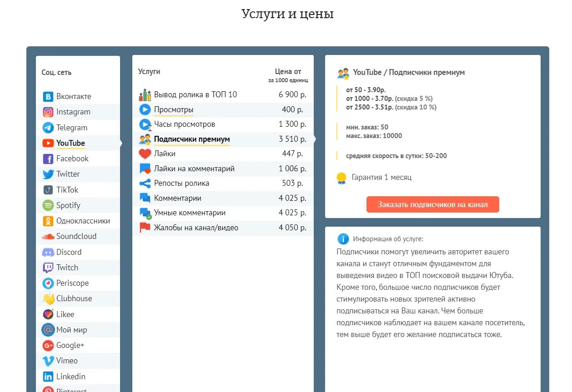Click the Facebook logo icon
Screen dimensions: 572x392
coord(48,159)
